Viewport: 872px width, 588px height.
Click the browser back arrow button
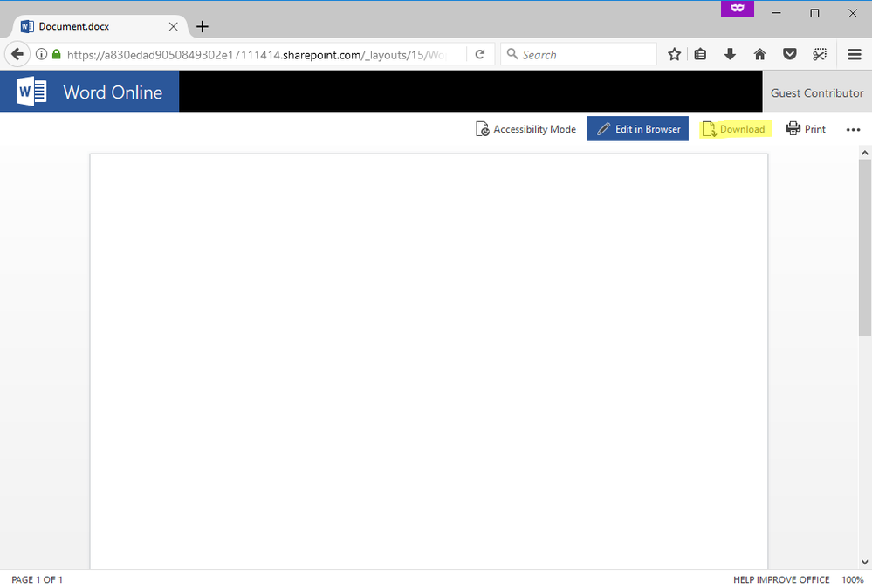17,54
